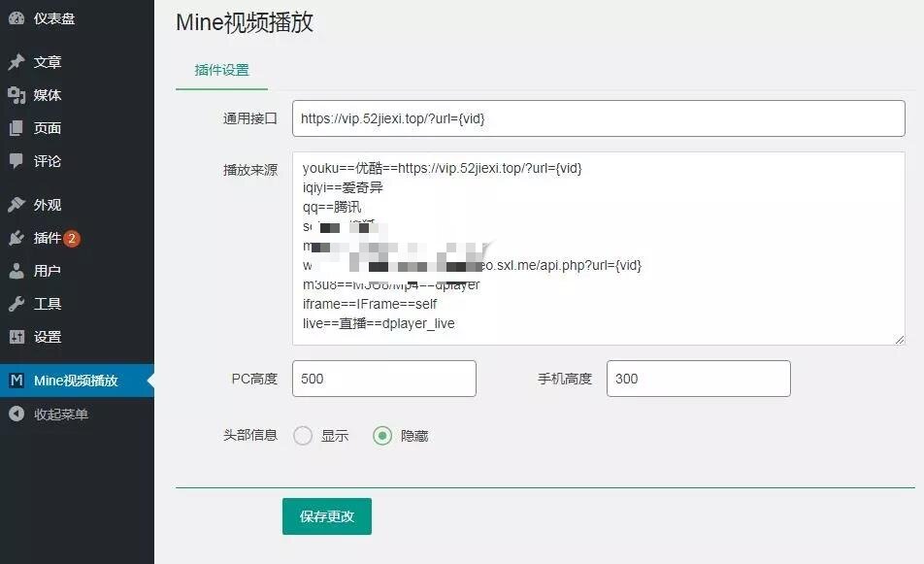Click the textarea resize handle corner
The height and width of the screenshot is (564, 924).
tap(899, 340)
